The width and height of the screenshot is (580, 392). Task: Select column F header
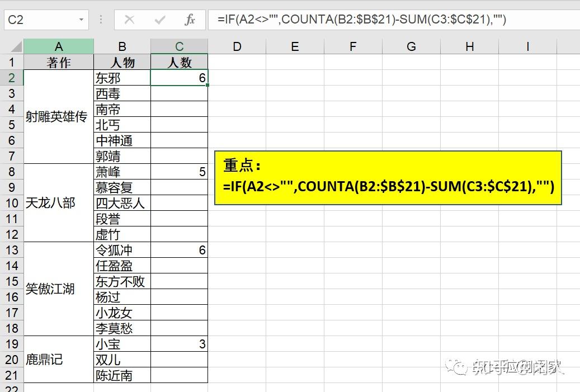point(353,46)
